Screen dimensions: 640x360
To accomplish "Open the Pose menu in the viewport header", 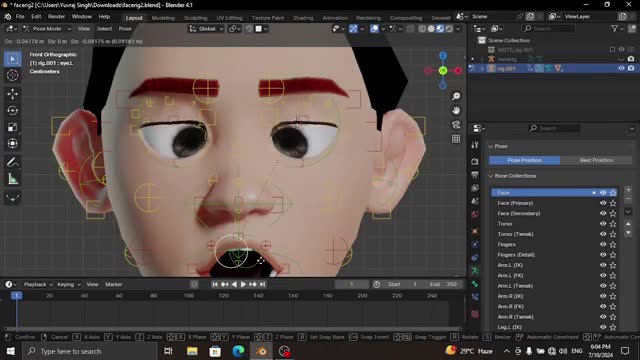I will 125,29.
